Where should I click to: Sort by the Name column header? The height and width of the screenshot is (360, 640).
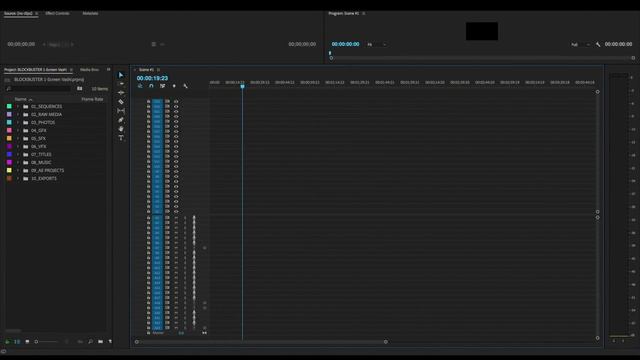click(20, 99)
